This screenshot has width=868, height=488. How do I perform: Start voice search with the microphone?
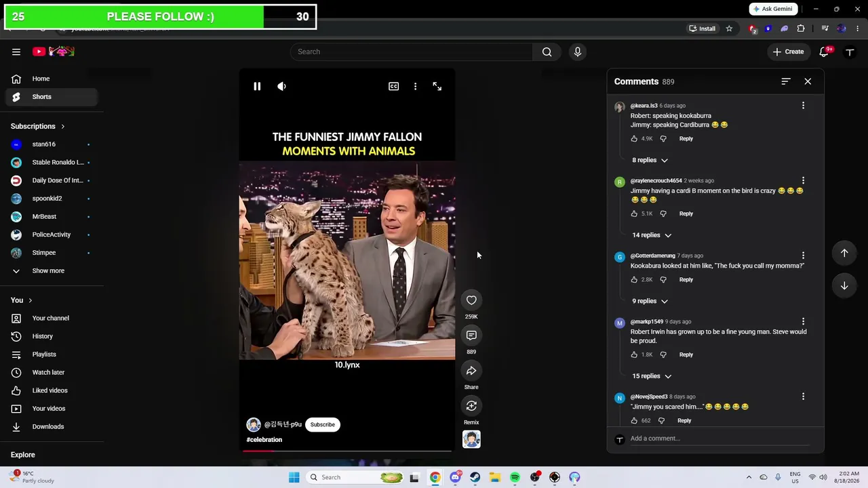coord(578,52)
